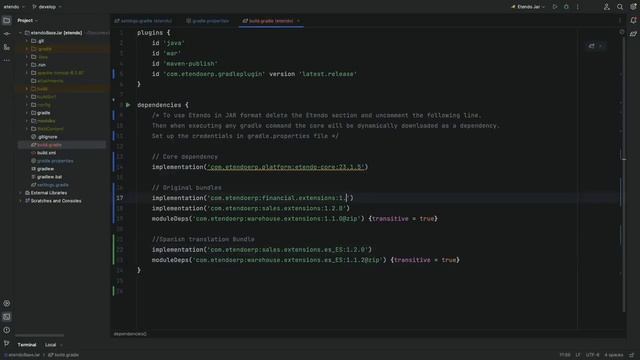
Task: Start debugging with the bug icon
Action: coord(566,7)
